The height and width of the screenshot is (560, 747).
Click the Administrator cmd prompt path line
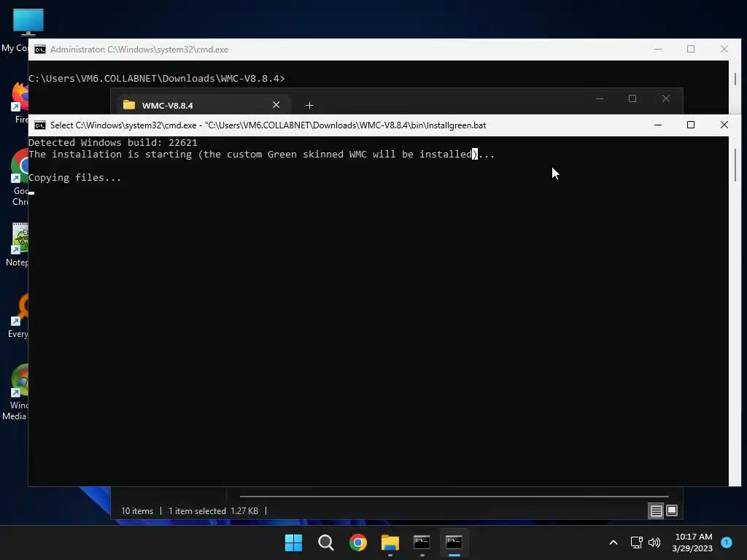tap(157, 79)
